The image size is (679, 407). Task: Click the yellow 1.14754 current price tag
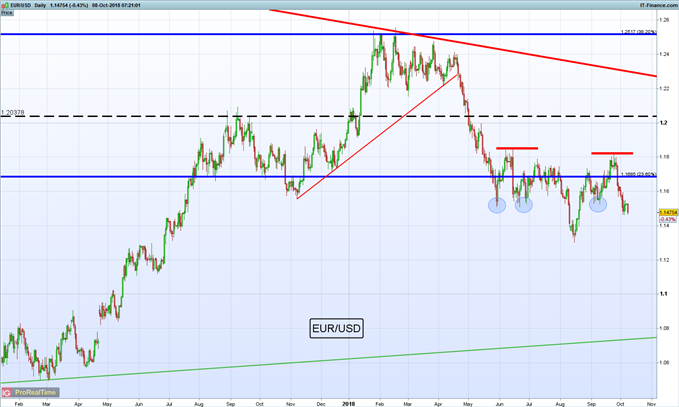coord(668,213)
